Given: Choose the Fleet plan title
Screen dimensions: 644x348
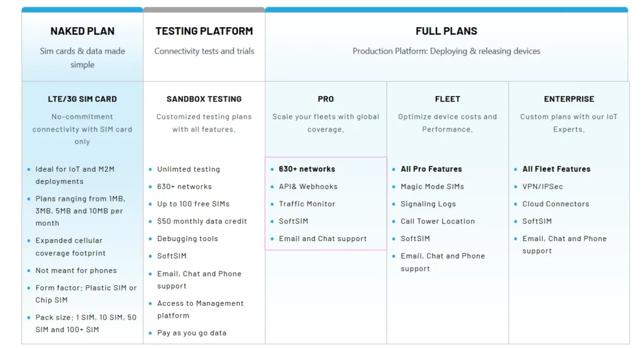Looking at the screenshot, I should [x=447, y=99].
